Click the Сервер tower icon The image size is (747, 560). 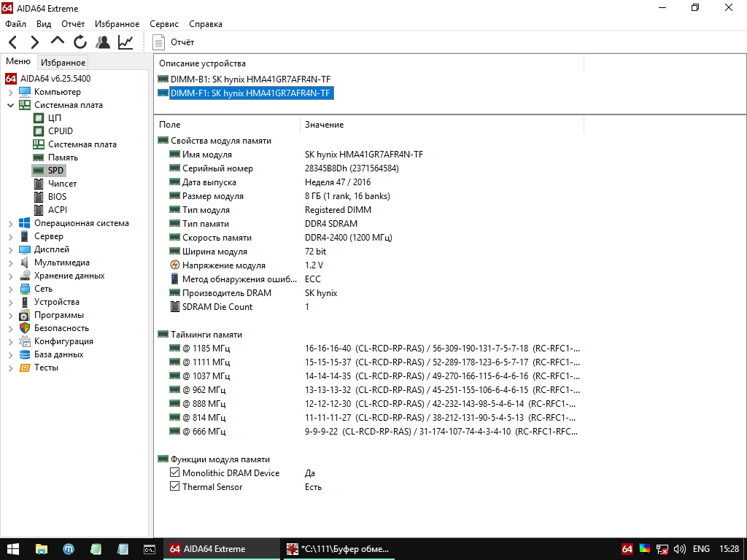(25, 236)
